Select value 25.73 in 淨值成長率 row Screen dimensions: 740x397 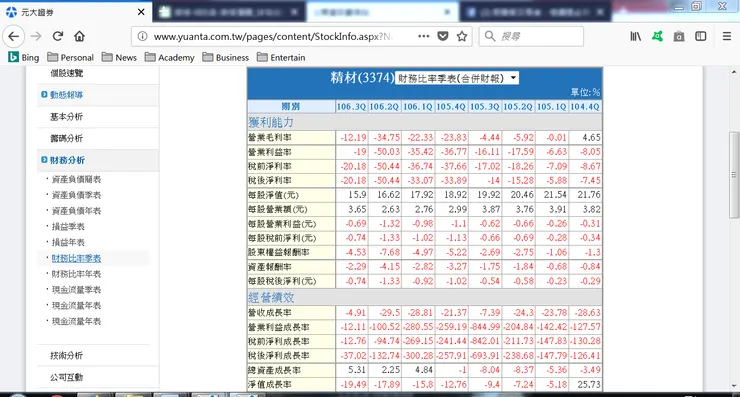tap(589, 385)
